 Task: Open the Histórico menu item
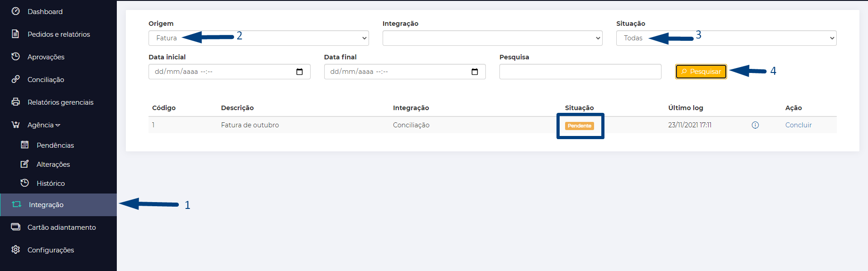click(x=51, y=183)
